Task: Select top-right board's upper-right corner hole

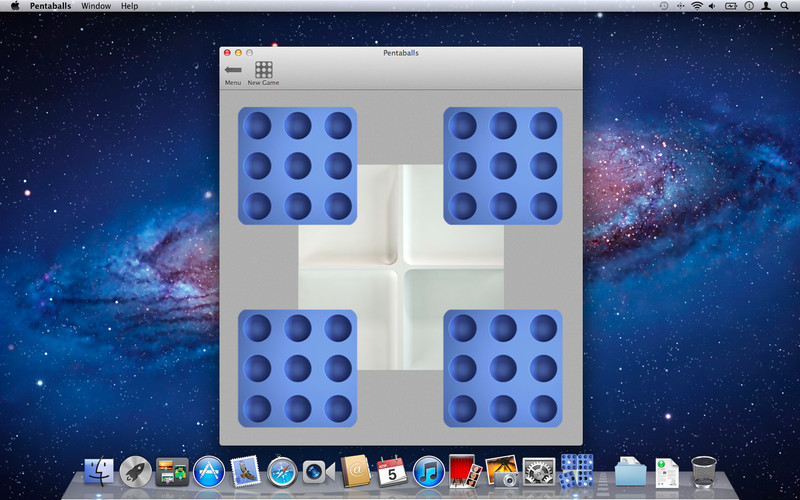Action: [543, 126]
